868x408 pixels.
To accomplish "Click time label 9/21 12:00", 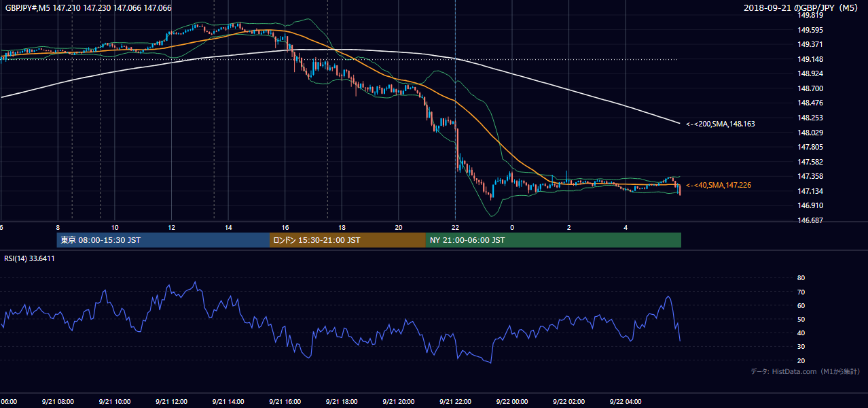I will (x=171, y=402).
